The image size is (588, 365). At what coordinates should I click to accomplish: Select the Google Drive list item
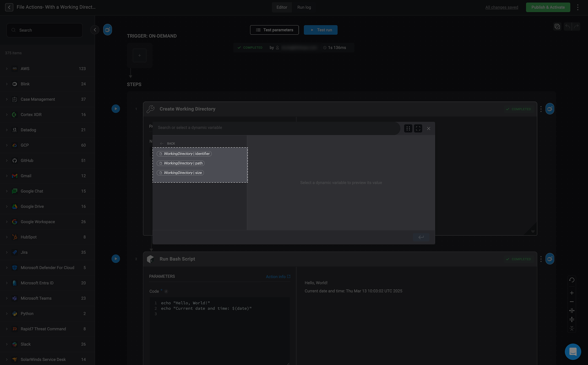[47, 206]
